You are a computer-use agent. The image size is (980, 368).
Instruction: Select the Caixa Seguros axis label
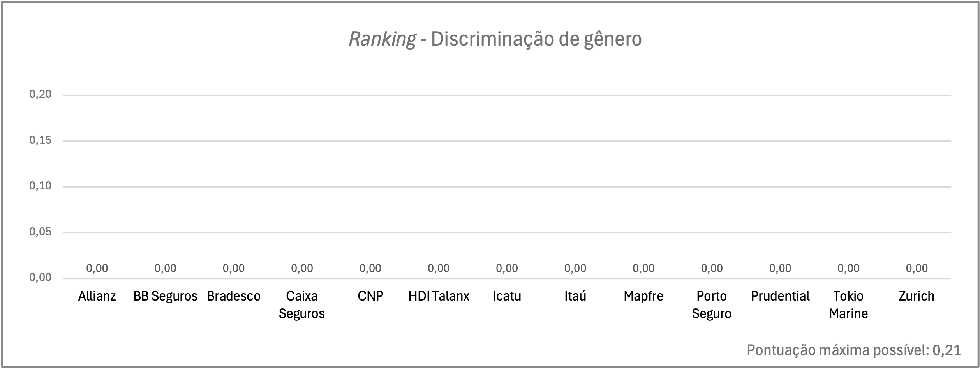point(302,305)
